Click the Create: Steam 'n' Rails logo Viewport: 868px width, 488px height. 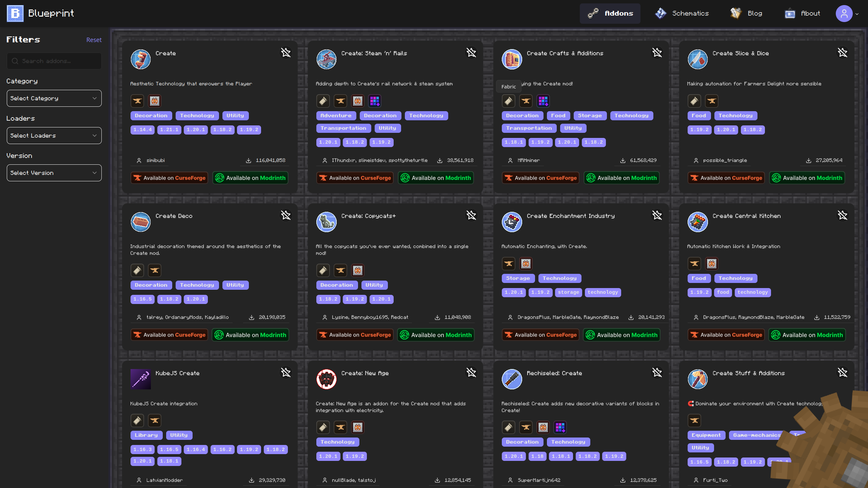coord(327,59)
